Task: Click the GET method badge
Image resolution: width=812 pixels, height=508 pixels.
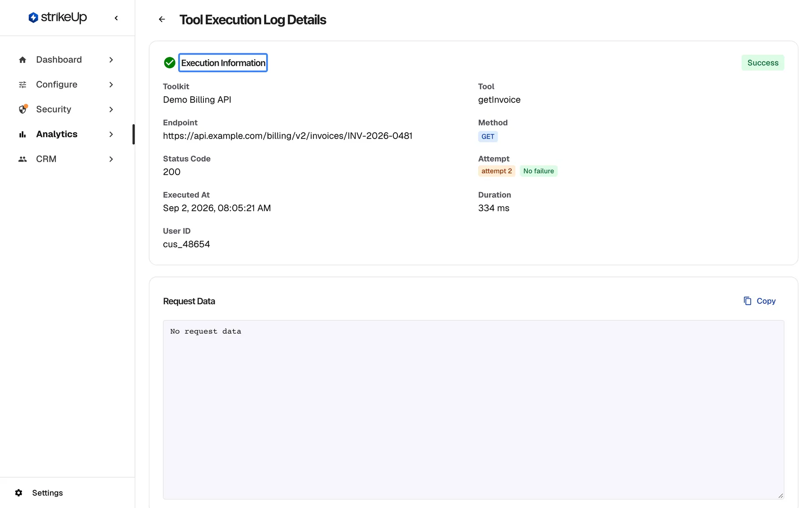Action: 488,136
